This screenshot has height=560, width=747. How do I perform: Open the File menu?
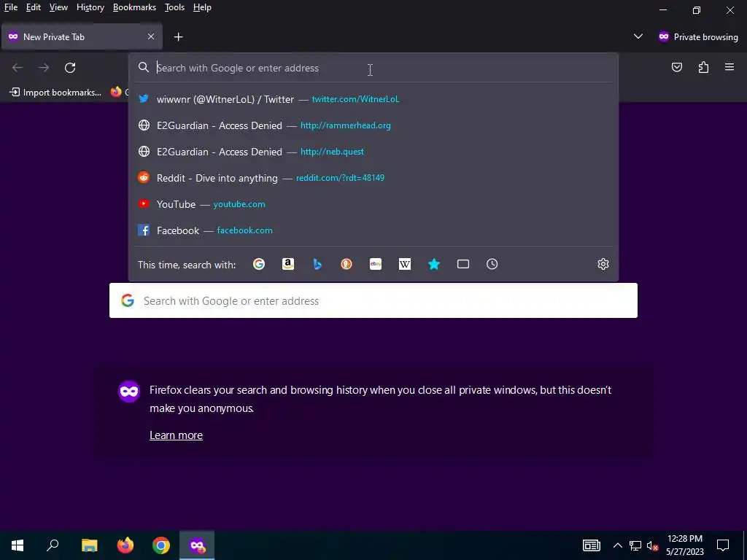click(x=11, y=7)
